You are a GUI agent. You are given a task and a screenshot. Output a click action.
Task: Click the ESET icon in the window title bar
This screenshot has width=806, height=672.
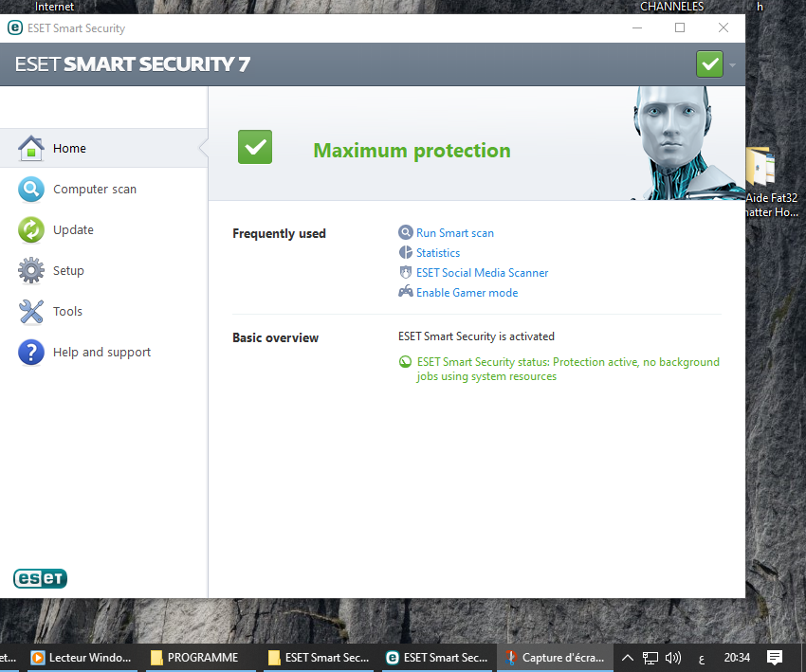(x=15, y=27)
